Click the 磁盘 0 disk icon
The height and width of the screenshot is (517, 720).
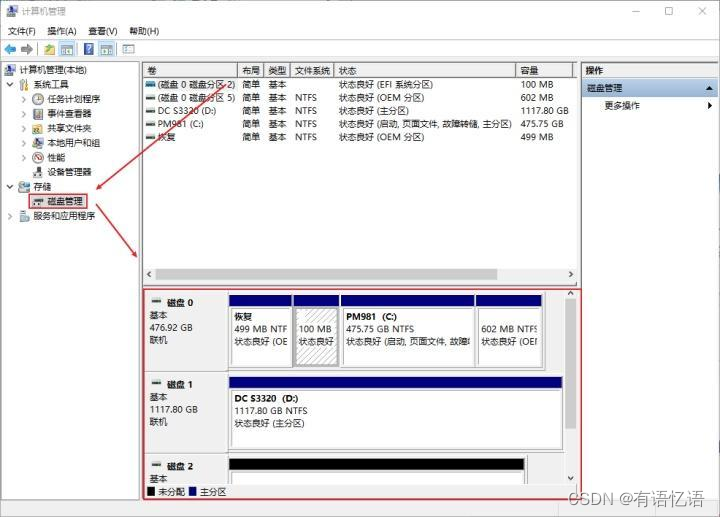point(157,302)
